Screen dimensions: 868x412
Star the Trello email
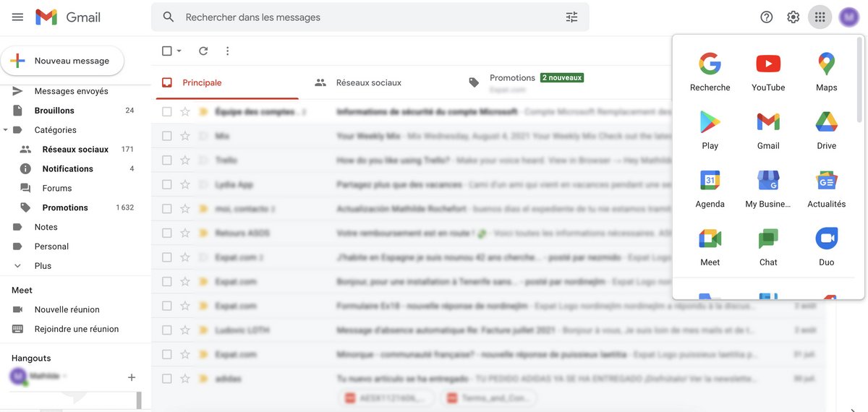(x=185, y=160)
